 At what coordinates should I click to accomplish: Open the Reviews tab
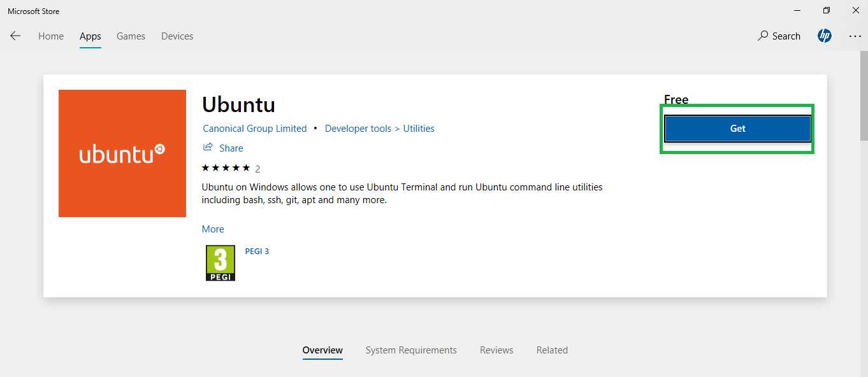[x=496, y=350]
